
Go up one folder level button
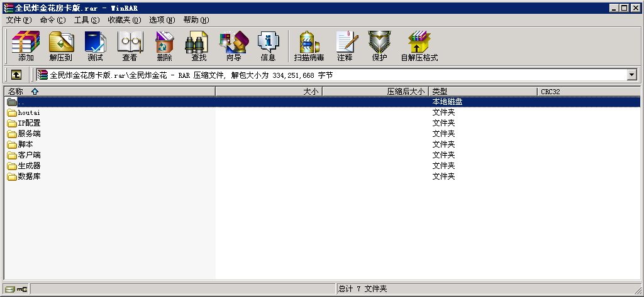click(x=16, y=75)
